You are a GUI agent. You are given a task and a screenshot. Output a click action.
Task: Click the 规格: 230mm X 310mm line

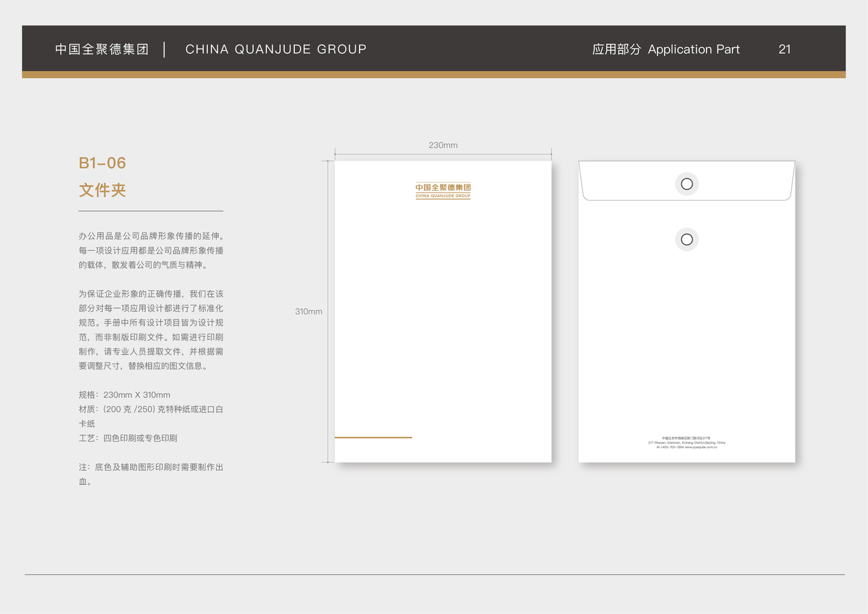pos(125,395)
